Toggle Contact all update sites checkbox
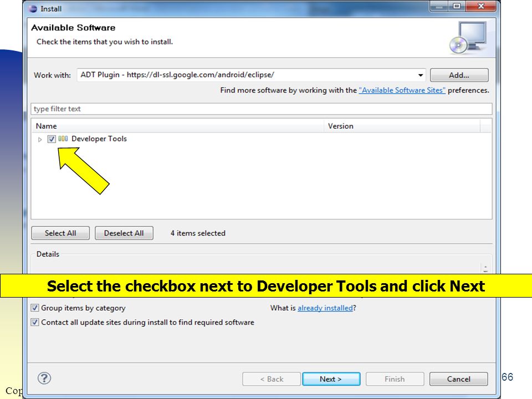The width and height of the screenshot is (532, 399). [x=34, y=322]
